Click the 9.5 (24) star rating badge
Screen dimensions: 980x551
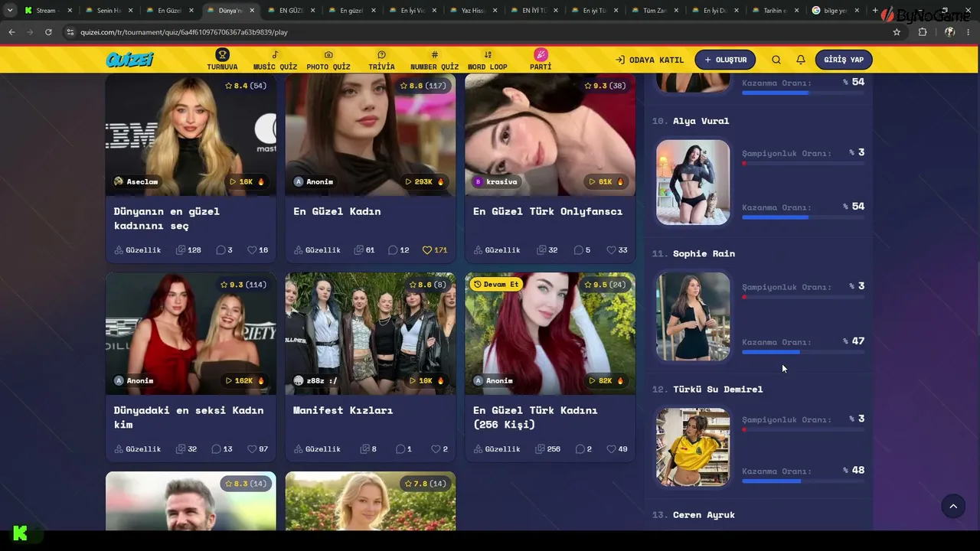[x=605, y=285]
